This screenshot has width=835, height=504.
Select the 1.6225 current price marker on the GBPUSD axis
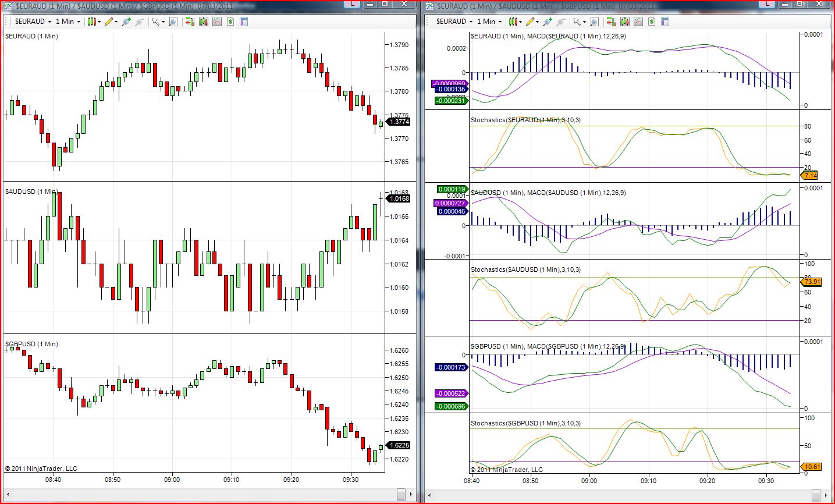pos(399,445)
